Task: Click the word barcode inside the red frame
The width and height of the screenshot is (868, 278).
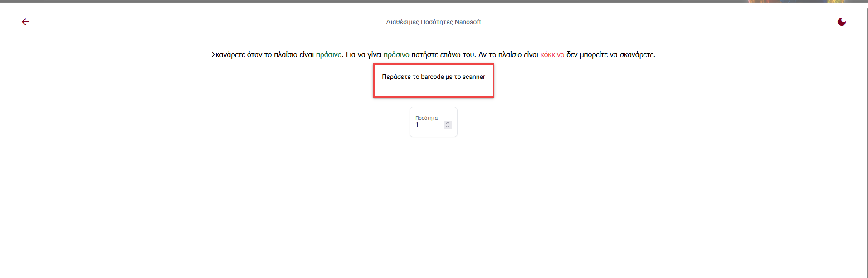Action: click(x=432, y=77)
